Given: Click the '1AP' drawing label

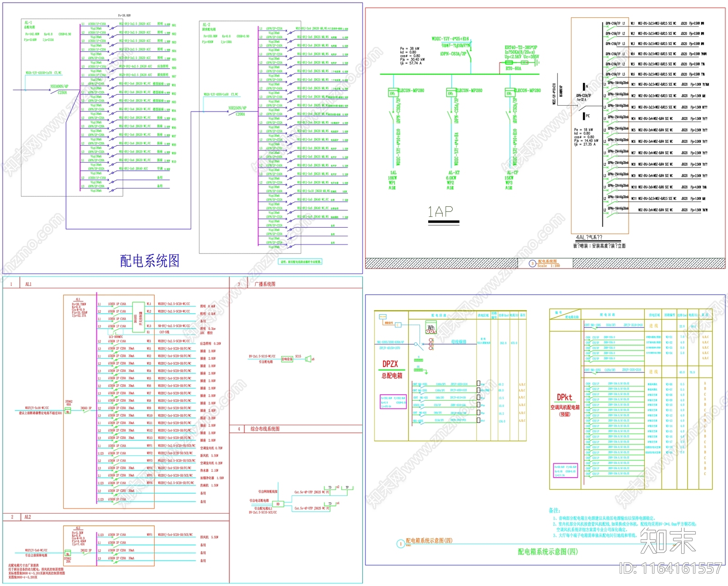Looking at the screenshot, I should pyautogui.click(x=440, y=212).
